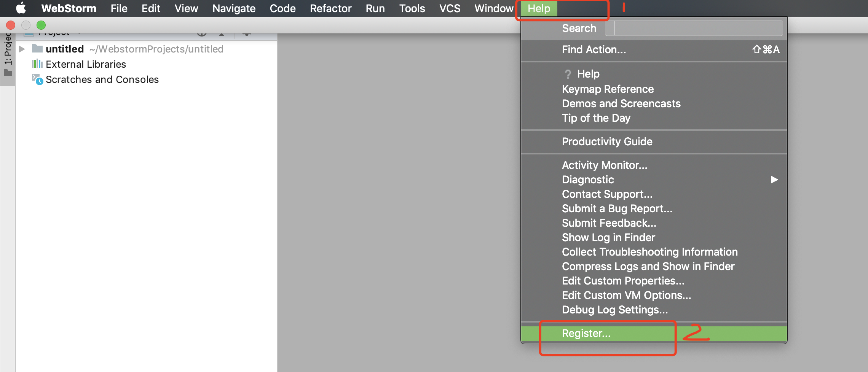868x372 pixels.
Task: Open the Tools menu
Action: click(x=412, y=8)
